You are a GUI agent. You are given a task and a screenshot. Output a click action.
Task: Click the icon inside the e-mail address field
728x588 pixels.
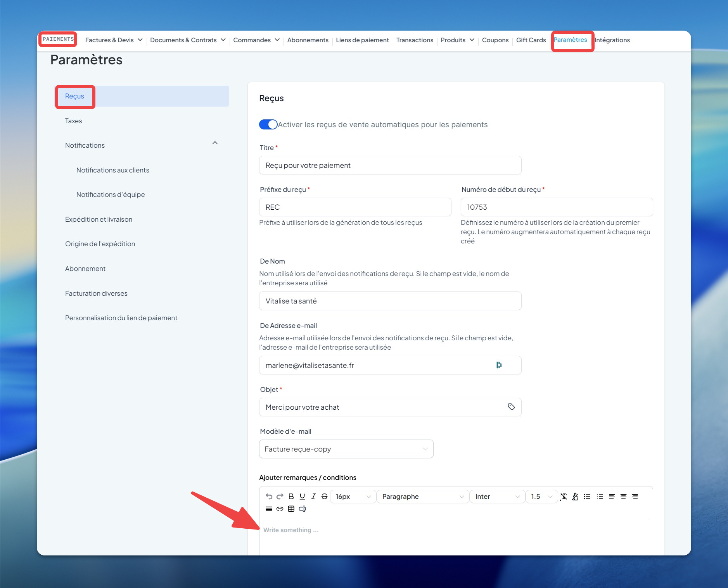[x=499, y=365]
